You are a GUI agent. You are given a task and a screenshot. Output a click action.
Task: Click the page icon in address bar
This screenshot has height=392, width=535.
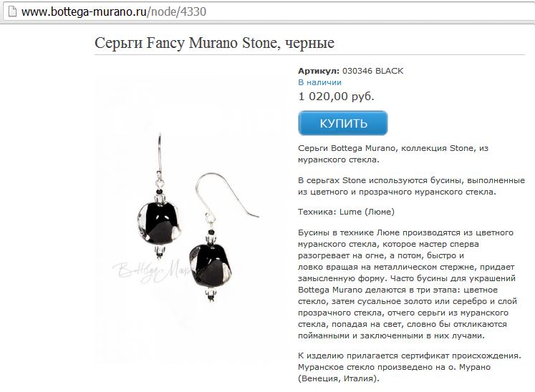(12, 11)
